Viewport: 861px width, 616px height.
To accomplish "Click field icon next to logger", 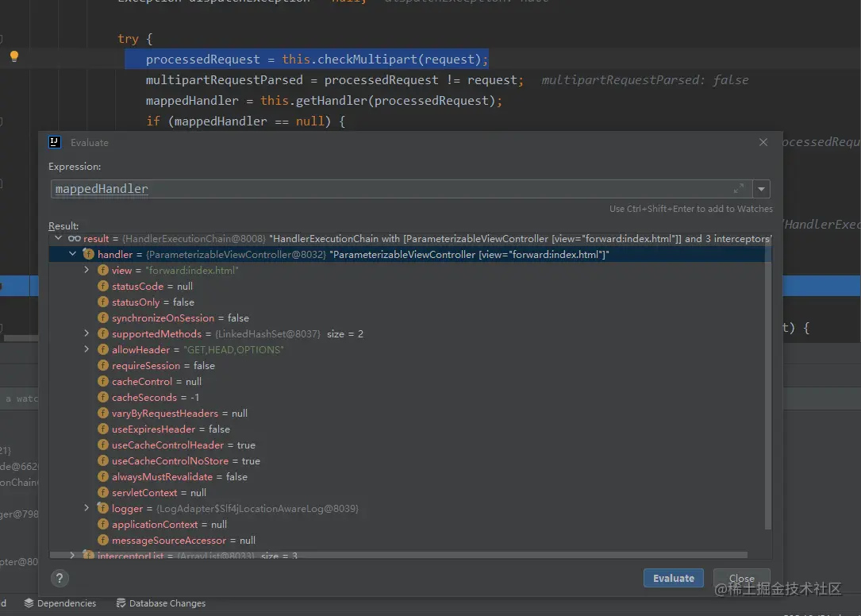I will 102,508.
